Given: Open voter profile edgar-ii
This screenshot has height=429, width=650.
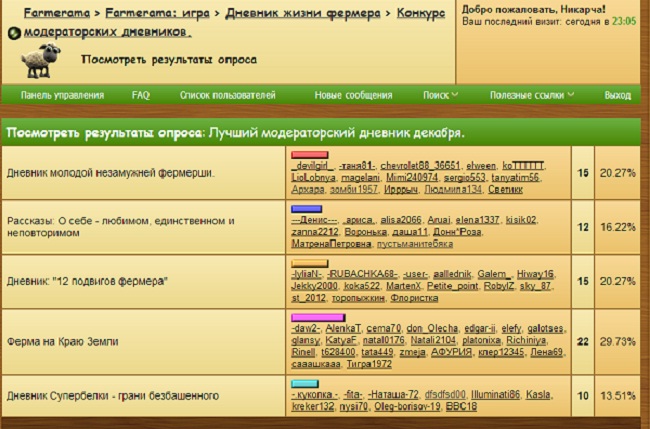Looking at the screenshot, I should point(480,329).
